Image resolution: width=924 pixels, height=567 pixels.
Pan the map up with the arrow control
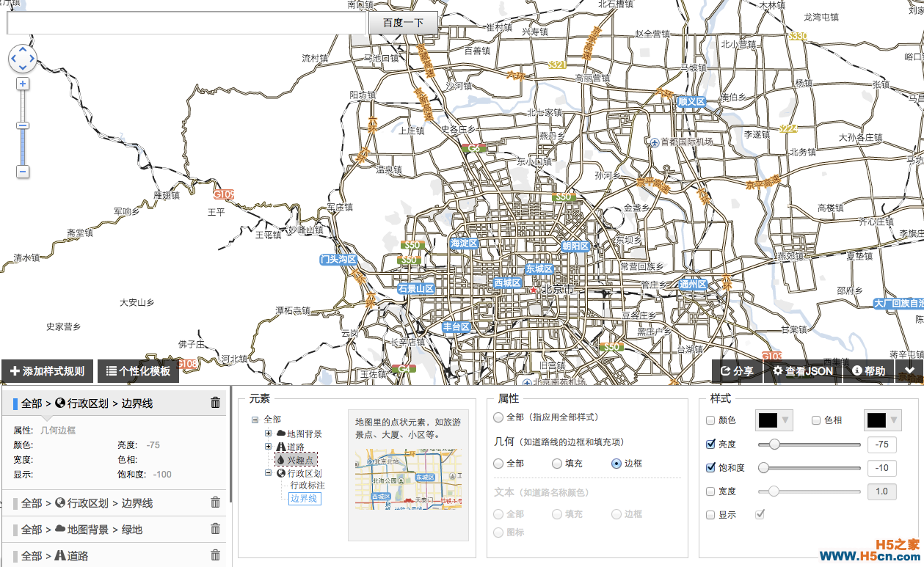[23, 50]
